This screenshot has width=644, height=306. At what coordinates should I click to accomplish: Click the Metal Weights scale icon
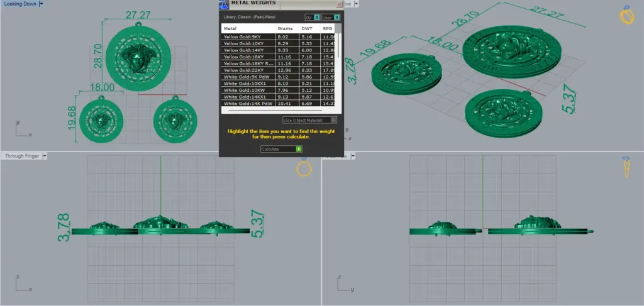click(224, 4)
